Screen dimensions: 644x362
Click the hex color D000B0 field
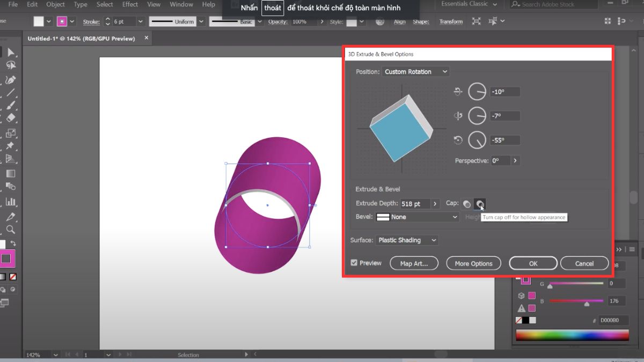coord(614,320)
